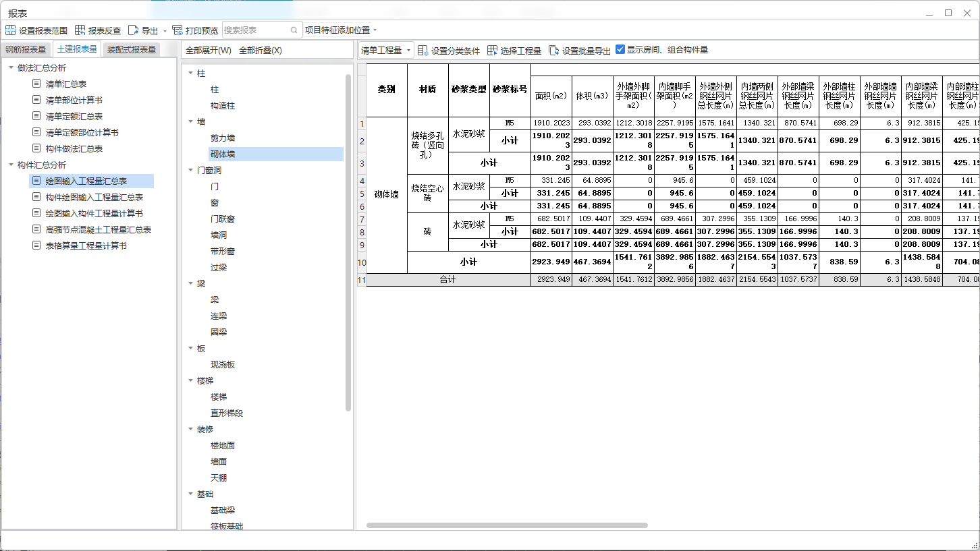Screen dimensions: 980x551
Task: Click row number 10 header
Action: click(x=361, y=262)
